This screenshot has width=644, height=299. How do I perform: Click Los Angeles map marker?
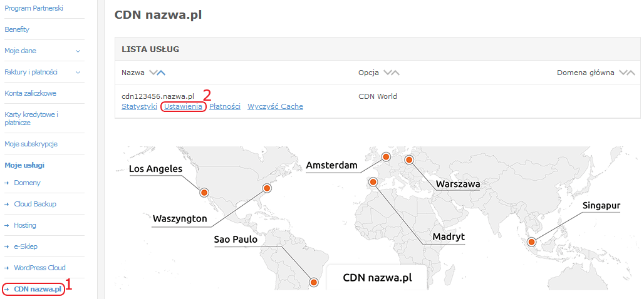pos(204,192)
